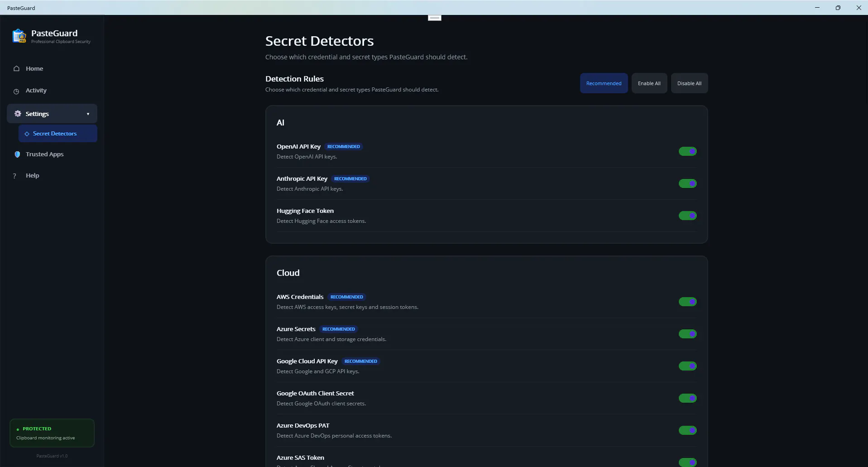Click "Detect Hugging Face access tokens." description
Image resolution: width=868 pixels, height=467 pixels.
(321, 221)
